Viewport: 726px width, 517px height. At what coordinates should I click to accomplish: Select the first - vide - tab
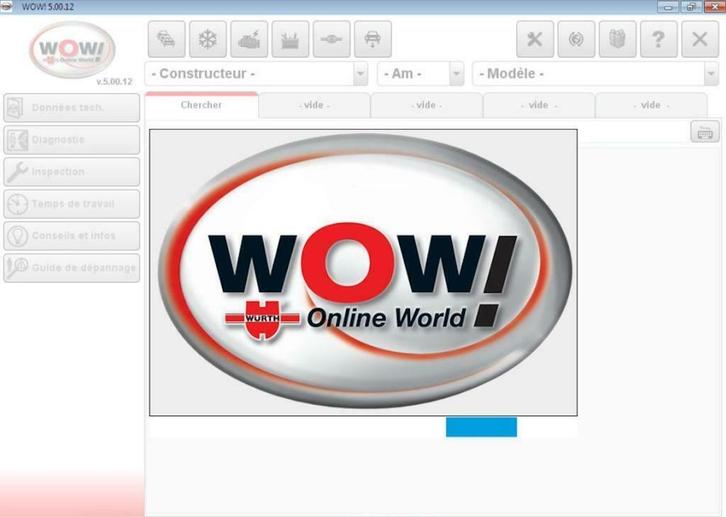(x=314, y=105)
